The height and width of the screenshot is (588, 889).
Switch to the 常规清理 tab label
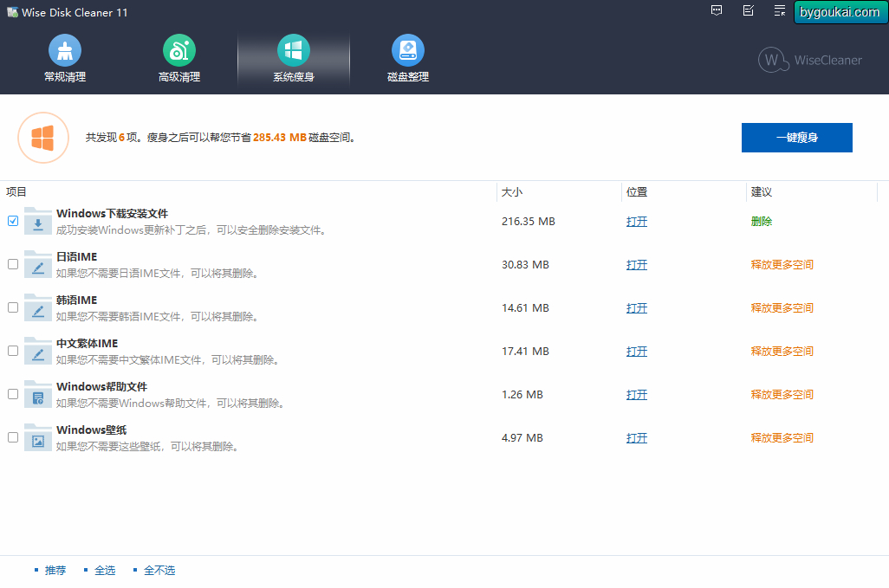pos(65,77)
